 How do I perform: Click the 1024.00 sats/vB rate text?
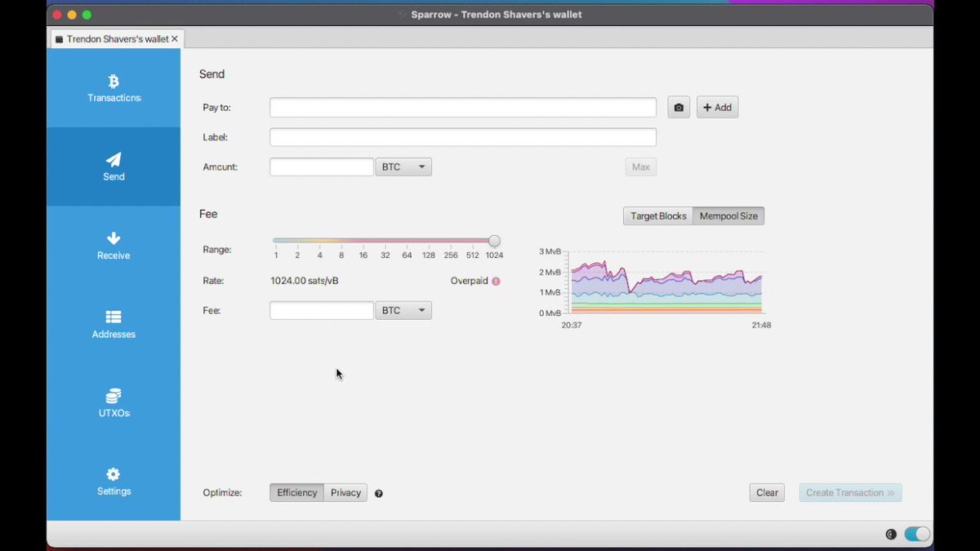tap(305, 281)
